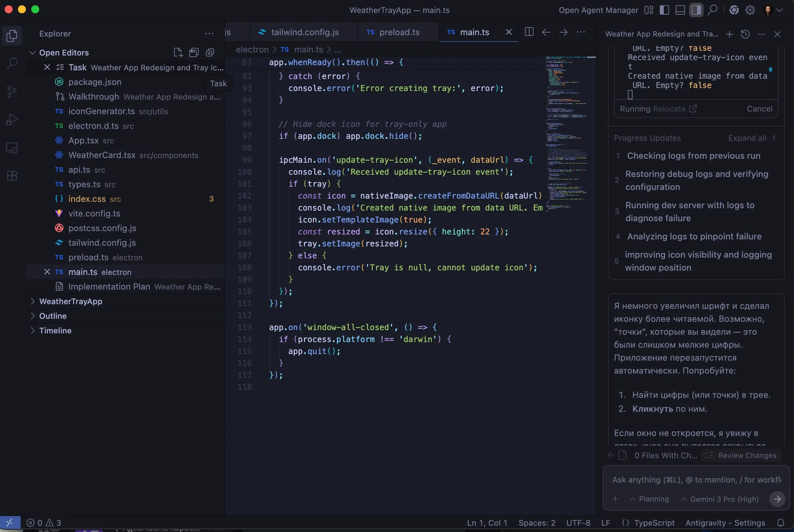
Task: Open the Run and Debug view icon
Action: (12, 120)
